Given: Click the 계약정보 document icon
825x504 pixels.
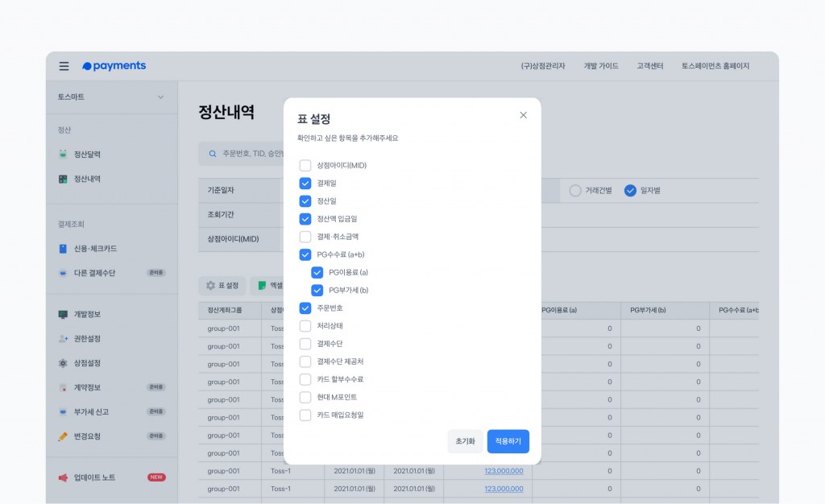Looking at the screenshot, I should pyautogui.click(x=63, y=388).
